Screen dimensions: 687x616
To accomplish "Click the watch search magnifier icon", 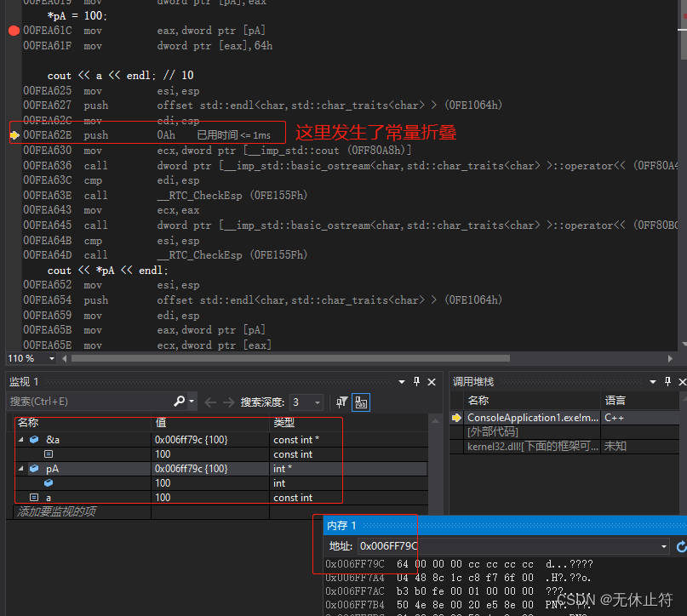I will click(x=179, y=401).
